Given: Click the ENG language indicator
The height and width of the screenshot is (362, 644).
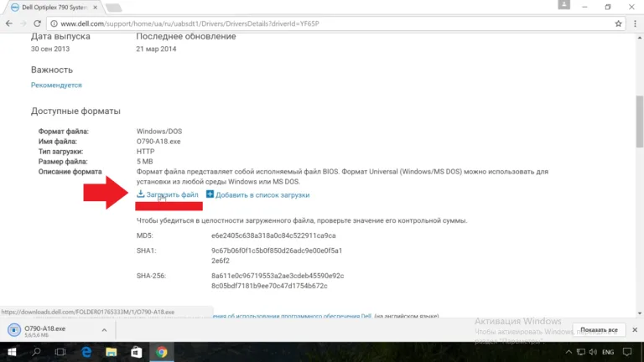Looking at the screenshot, I should [608, 352].
